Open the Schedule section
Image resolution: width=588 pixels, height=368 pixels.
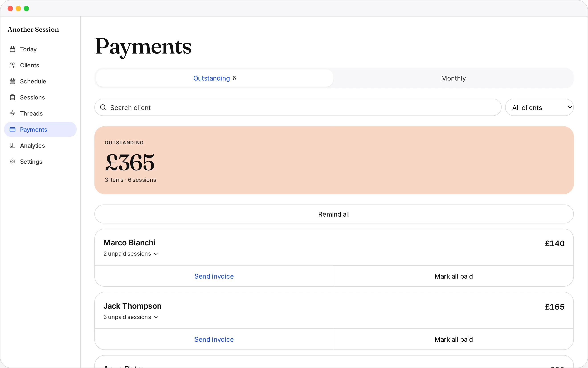coord(40,81)
